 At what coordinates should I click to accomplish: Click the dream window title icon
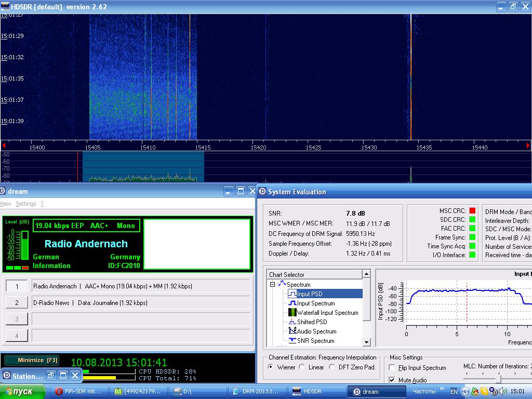point(3,191)
